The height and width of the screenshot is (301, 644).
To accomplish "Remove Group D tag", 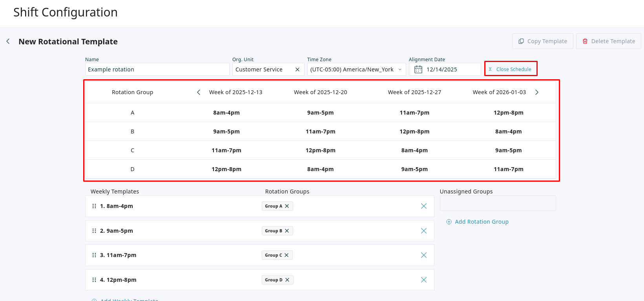I will 287,280.
